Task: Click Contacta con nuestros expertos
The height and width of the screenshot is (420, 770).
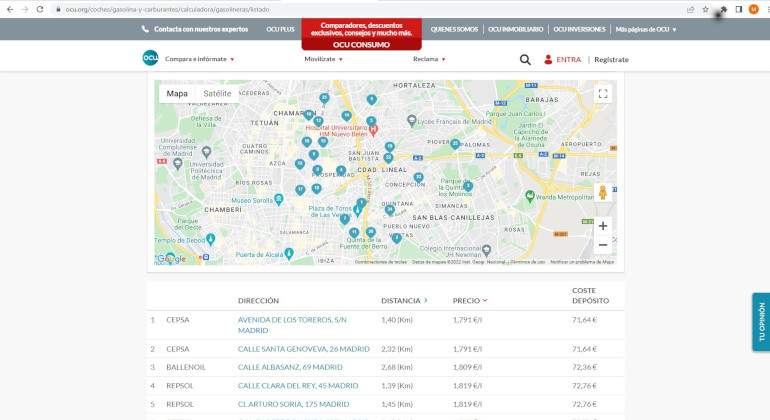Action: pos(201,29)
